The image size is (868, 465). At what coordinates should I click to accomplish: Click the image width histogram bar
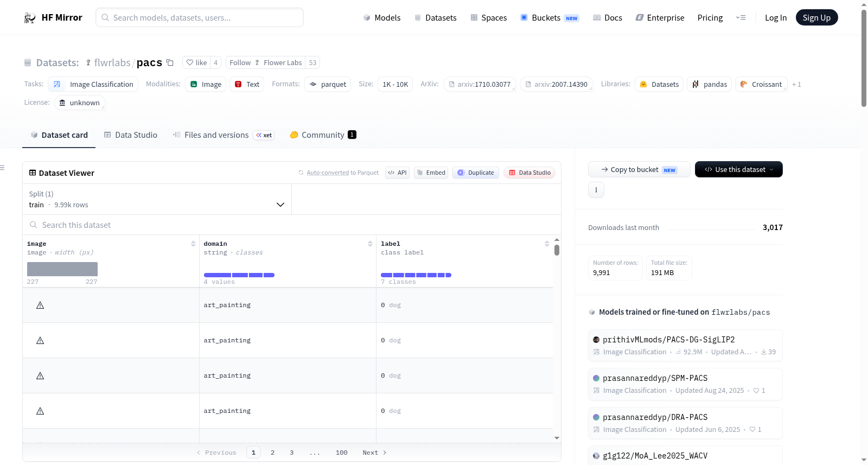[x=62, y=269]
